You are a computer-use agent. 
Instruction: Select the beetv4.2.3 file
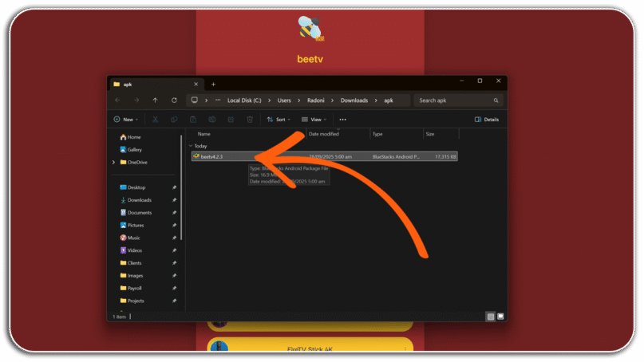coord(325,156)
